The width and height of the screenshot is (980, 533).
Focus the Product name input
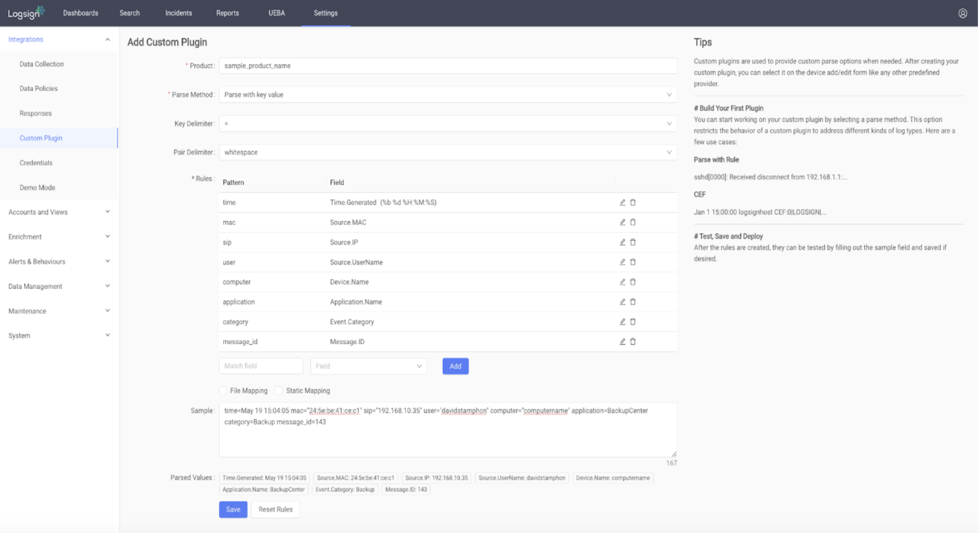coord(448,66)
